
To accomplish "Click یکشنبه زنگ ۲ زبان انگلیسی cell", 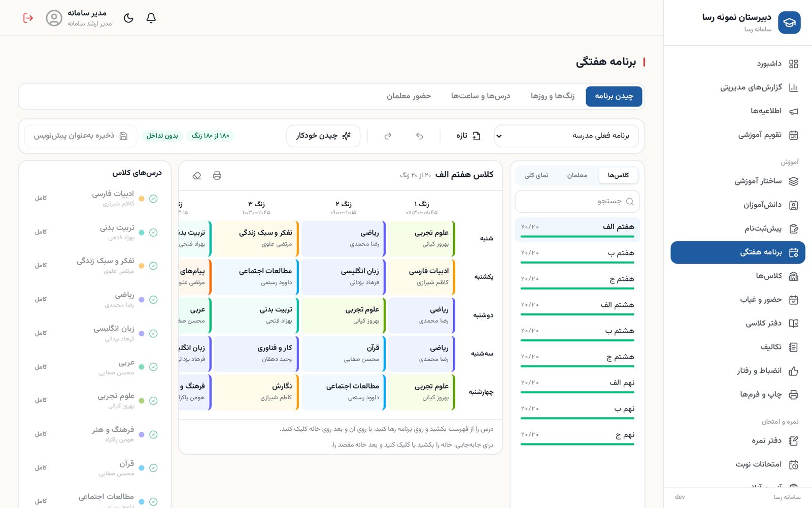I will tap(344, 277).
